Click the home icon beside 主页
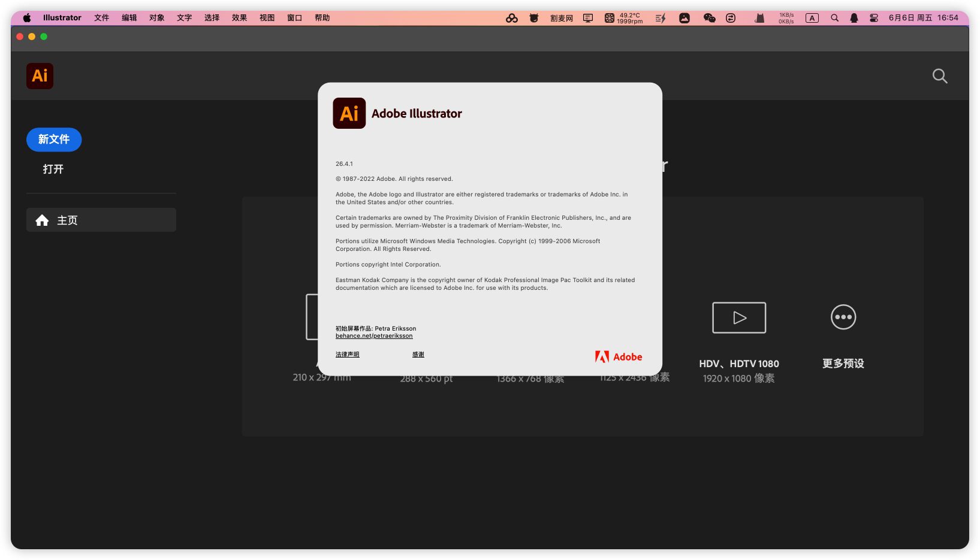980x560 pixels. tap(42, 220)
